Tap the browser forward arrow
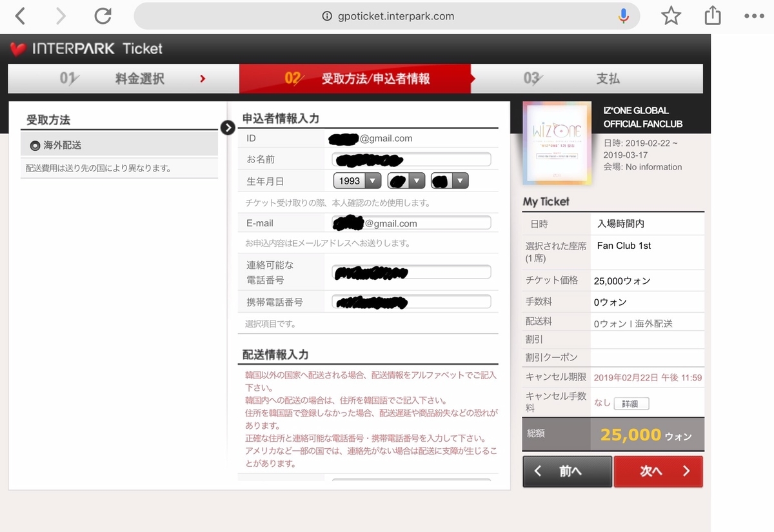The width and height of the screenshot is (774, 532). point(61,16)
